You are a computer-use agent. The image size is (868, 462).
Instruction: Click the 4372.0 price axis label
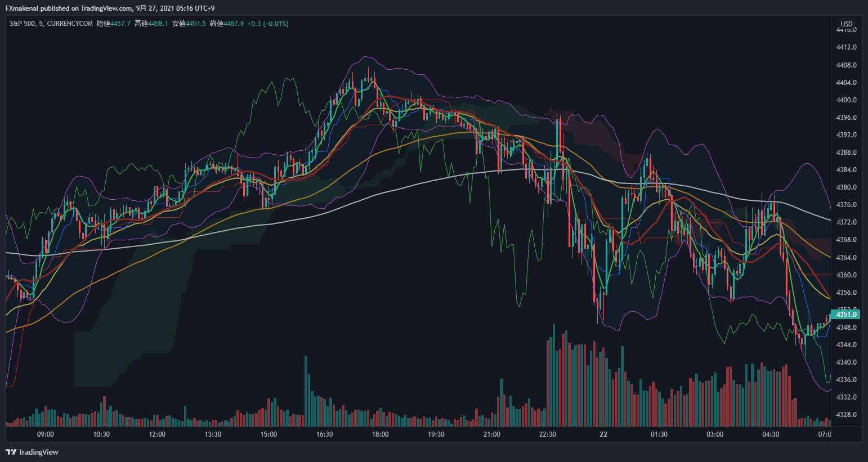click(x=846, y=222)
